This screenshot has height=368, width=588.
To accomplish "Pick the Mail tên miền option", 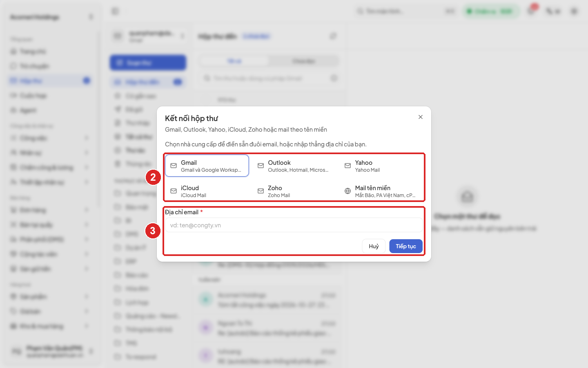I will coord(381,191).
